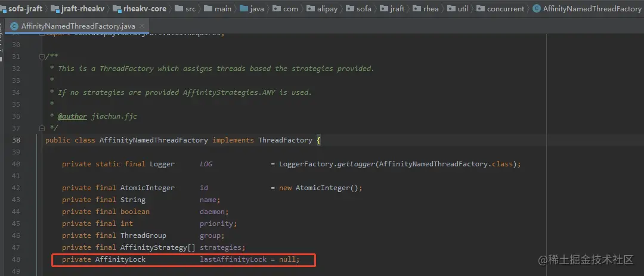Click the author name jiachun.fjc
This screenshot has width=644, height=276.
pos(114,116)
